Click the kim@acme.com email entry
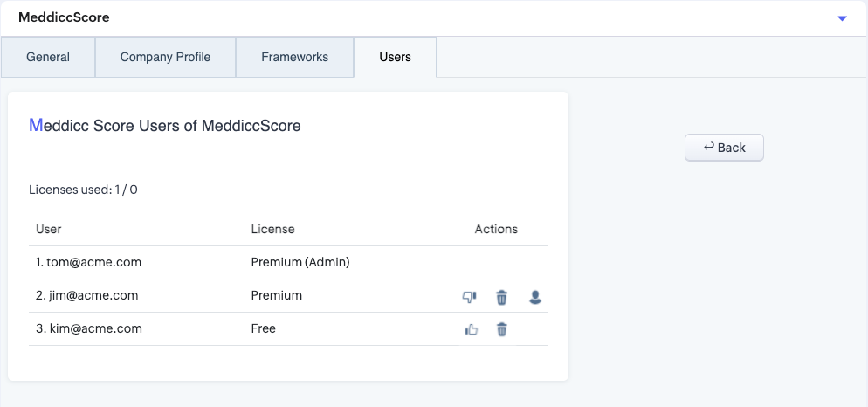 [x=88, y=328]
